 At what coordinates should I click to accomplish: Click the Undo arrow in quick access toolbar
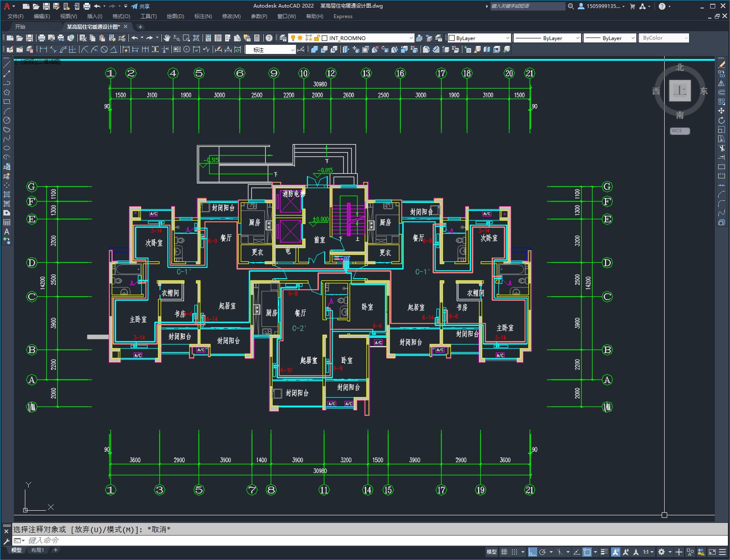(97, 6)
